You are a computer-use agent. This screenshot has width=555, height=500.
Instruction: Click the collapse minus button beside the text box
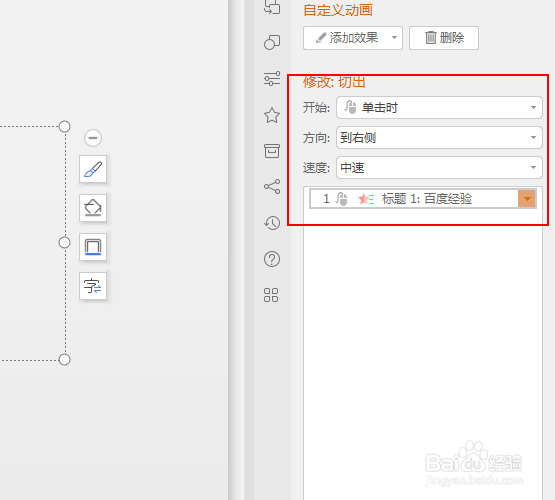pyautogui.click(x=93, y=138)
